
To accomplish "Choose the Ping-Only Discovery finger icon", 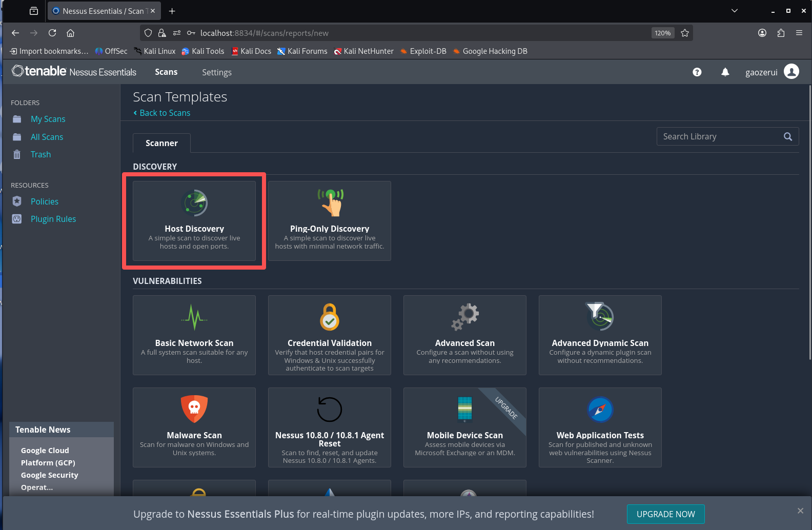I will pos(330,202).
